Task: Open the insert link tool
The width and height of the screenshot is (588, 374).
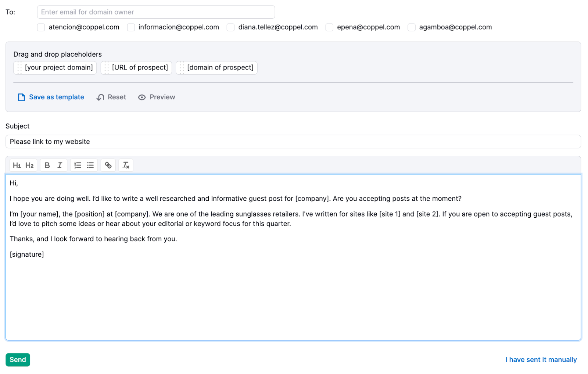Action: [108, 165]
